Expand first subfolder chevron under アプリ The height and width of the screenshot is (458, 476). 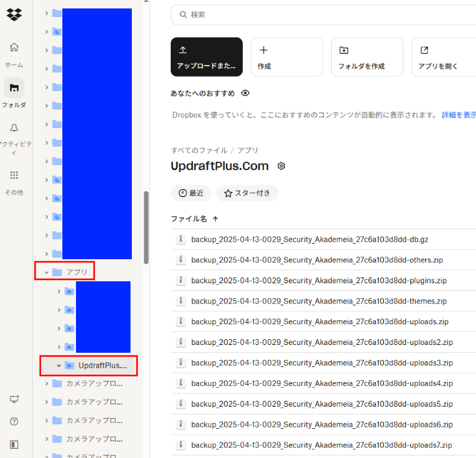[59, 292]
